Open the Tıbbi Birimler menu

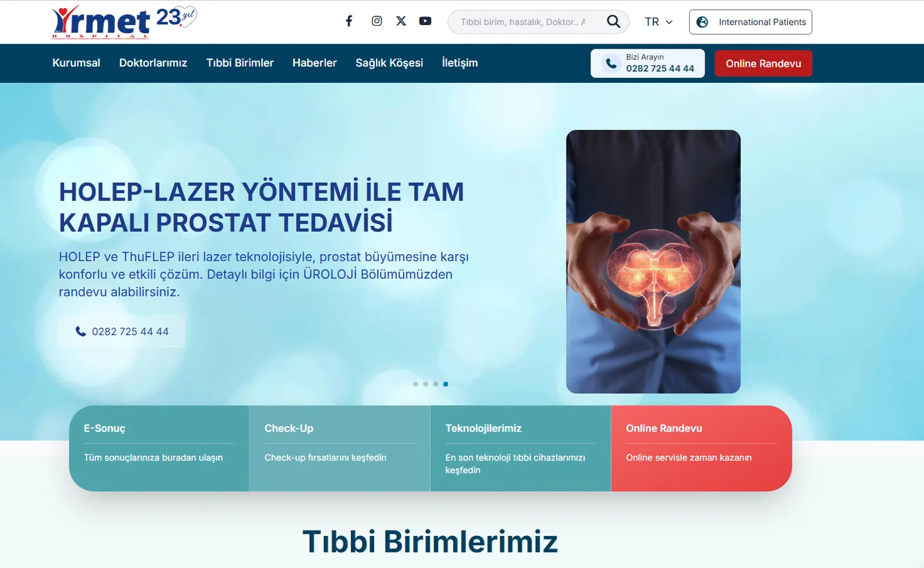(240, 63)
